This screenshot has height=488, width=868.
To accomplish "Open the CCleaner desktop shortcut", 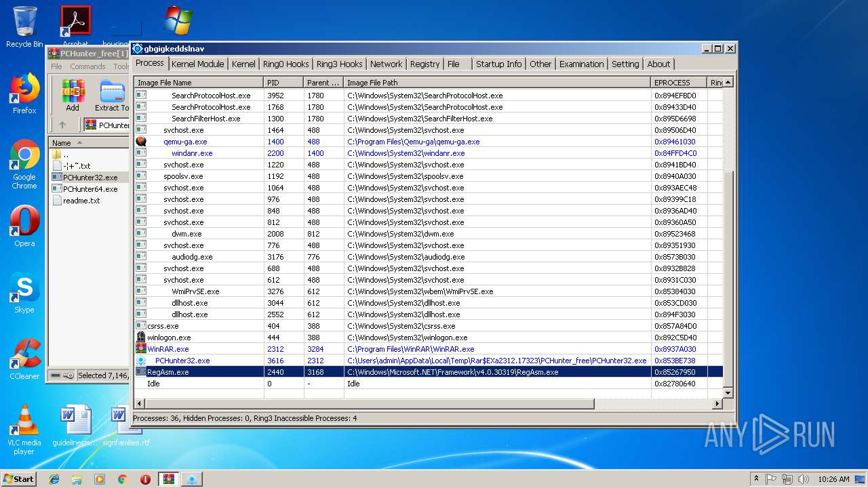I will coord(24,359).
